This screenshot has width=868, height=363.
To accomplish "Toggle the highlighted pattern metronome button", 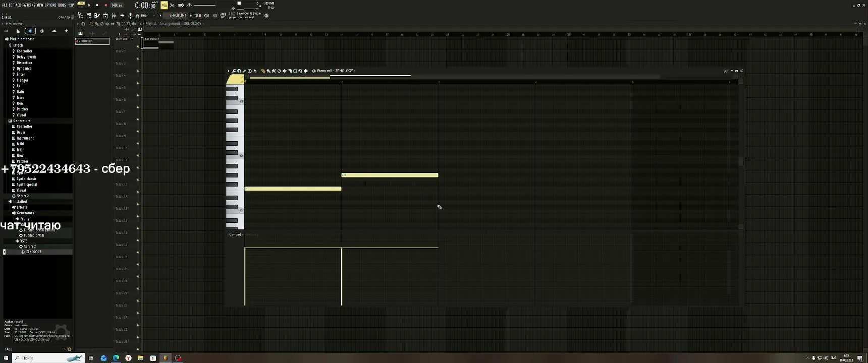I will pos(164,5).
